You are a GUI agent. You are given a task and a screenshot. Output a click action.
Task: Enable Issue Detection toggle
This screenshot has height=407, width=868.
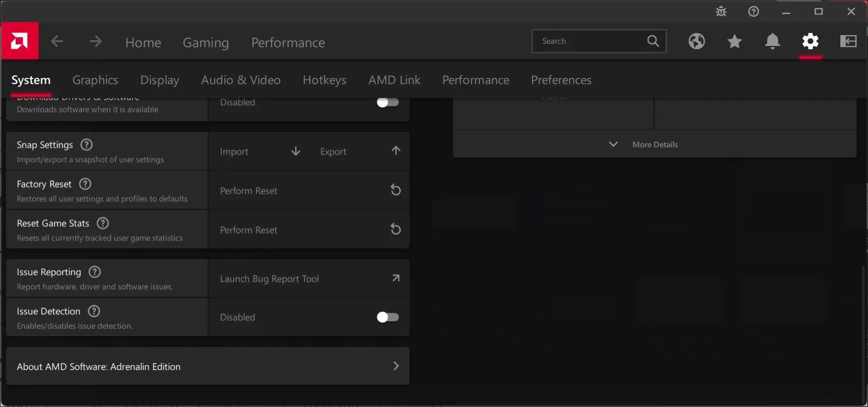coord(388,317)
